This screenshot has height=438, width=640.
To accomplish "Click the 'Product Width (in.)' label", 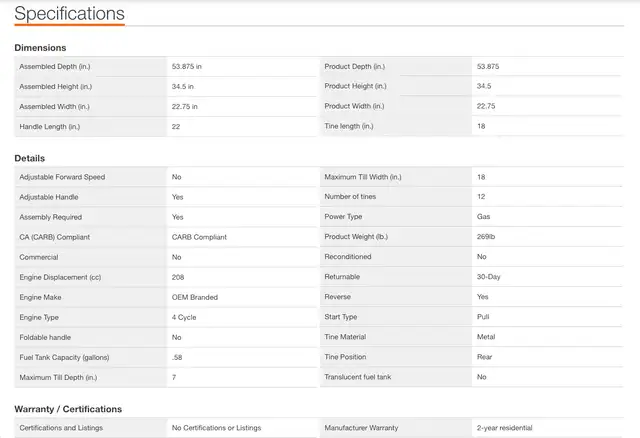I will (x=354, y=106).
